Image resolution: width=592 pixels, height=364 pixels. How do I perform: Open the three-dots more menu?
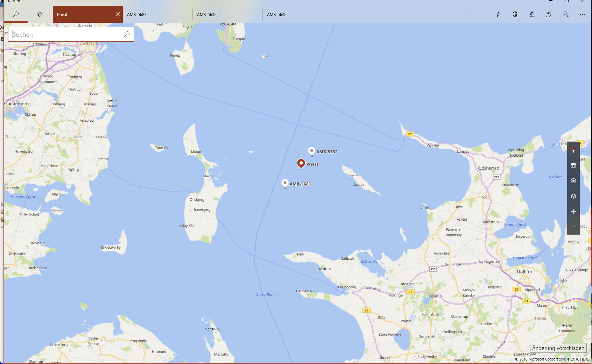(x=582, y=14)
